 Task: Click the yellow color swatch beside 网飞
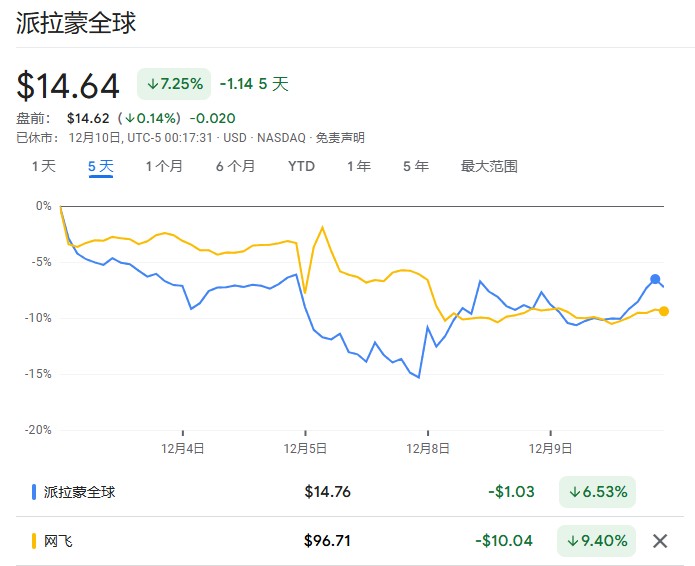[34, 542]
